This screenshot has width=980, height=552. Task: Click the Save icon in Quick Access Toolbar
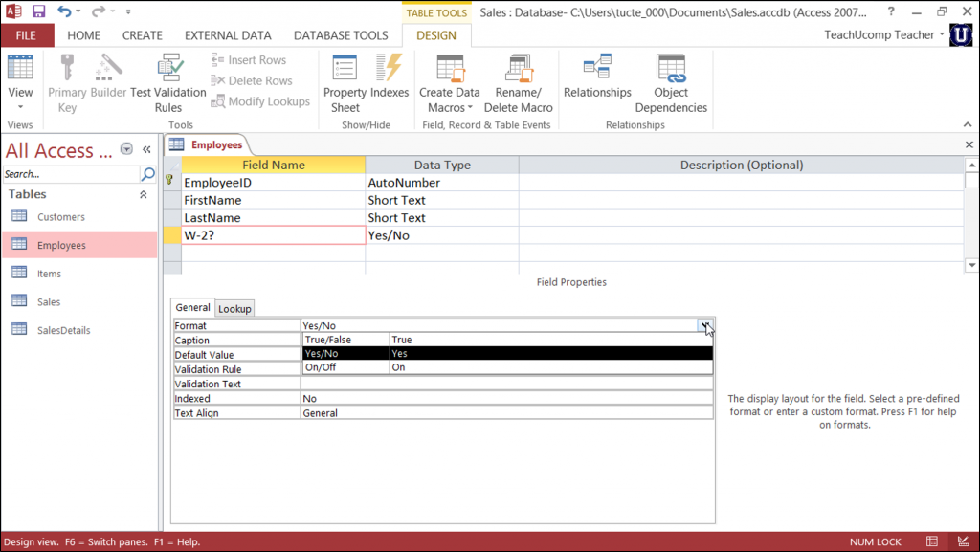[38, 11]
